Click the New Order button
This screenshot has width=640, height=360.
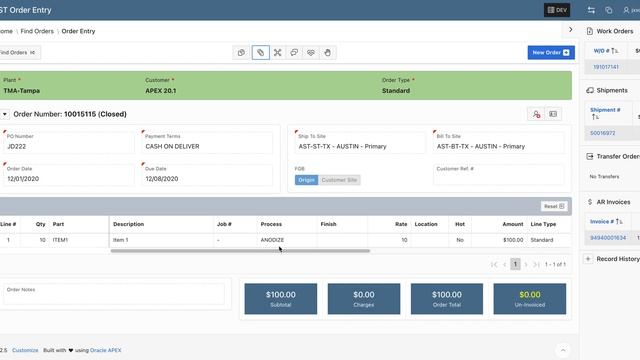click(551, 53)
